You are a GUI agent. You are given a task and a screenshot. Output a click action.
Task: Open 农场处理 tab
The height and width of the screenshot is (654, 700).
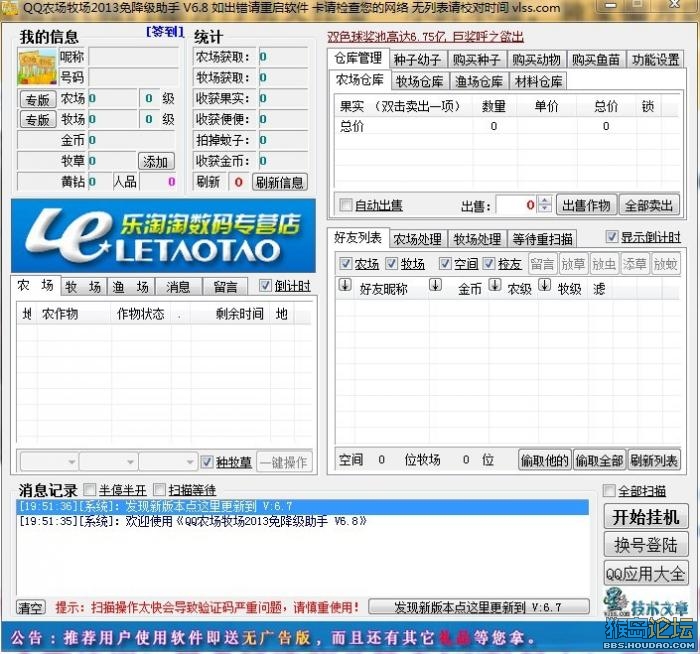point(417,239)
